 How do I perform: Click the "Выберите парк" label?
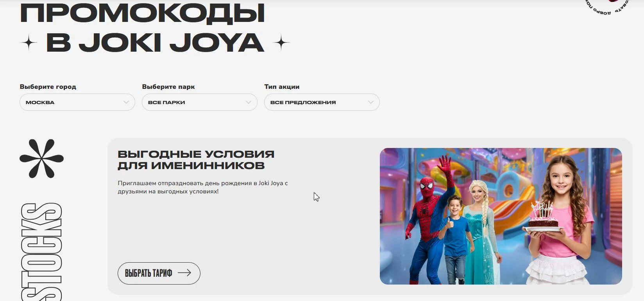coord(168,87)
